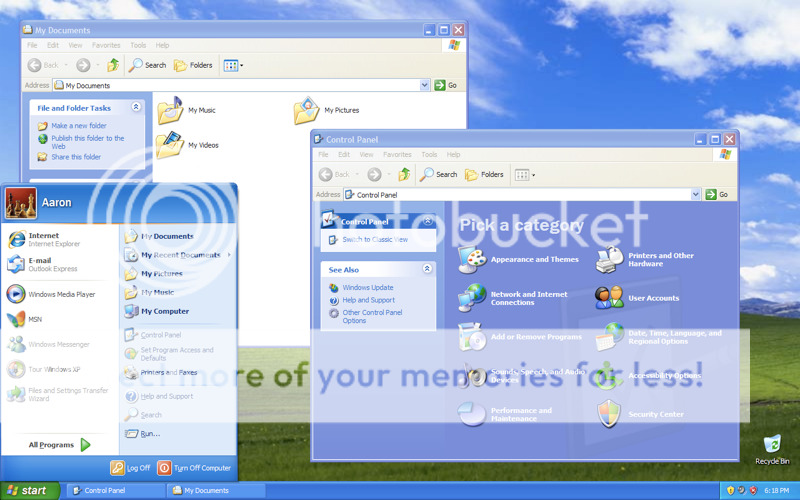
Task: Collapse the Control Panel side pane header
Action: coord(428,221)
